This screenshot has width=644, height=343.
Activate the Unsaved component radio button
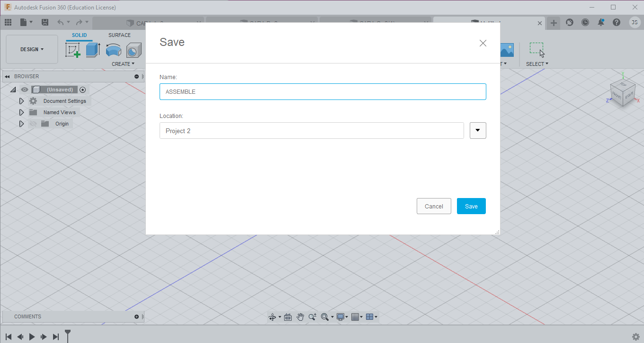83,90
